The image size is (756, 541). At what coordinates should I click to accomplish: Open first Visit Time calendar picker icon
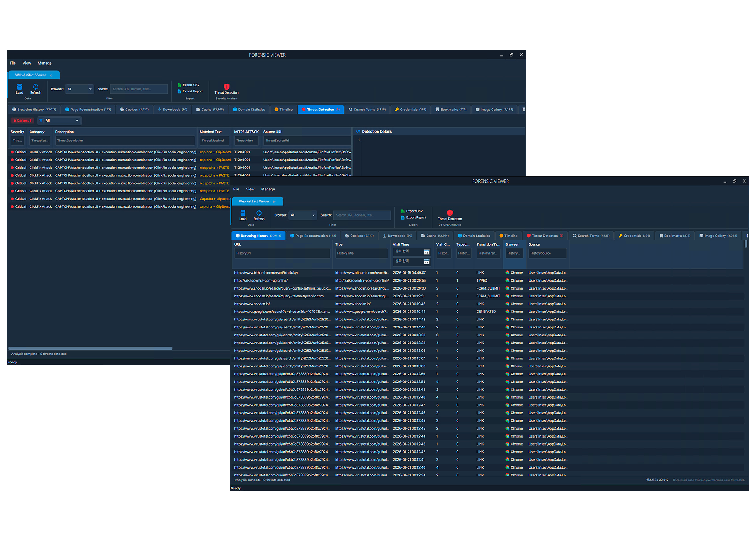[x=427, y=252]
